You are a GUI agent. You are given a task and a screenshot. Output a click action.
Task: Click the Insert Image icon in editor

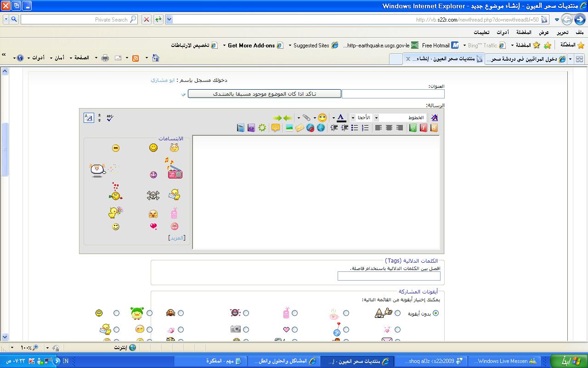click(x=289, y=128)
